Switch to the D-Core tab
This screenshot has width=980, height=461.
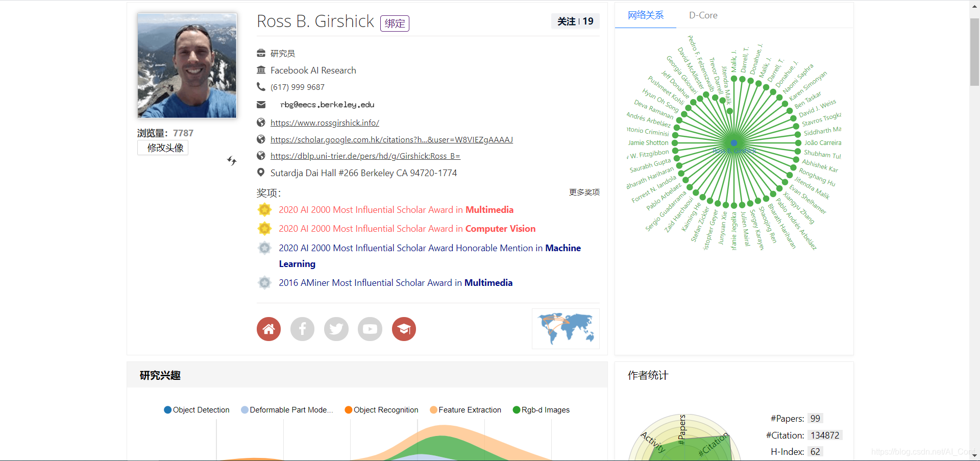click(703, 15)
